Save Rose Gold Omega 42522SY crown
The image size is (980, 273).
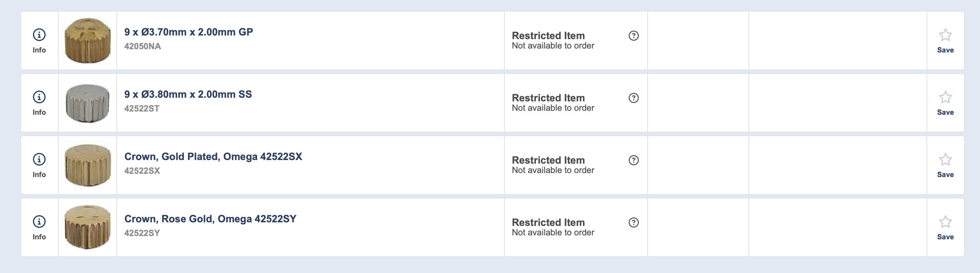(x=945, y=222)
